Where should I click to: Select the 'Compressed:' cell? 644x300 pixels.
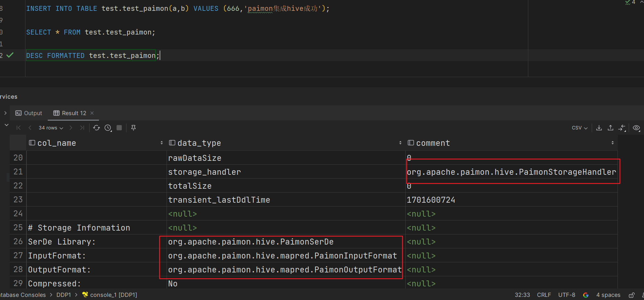97,283
